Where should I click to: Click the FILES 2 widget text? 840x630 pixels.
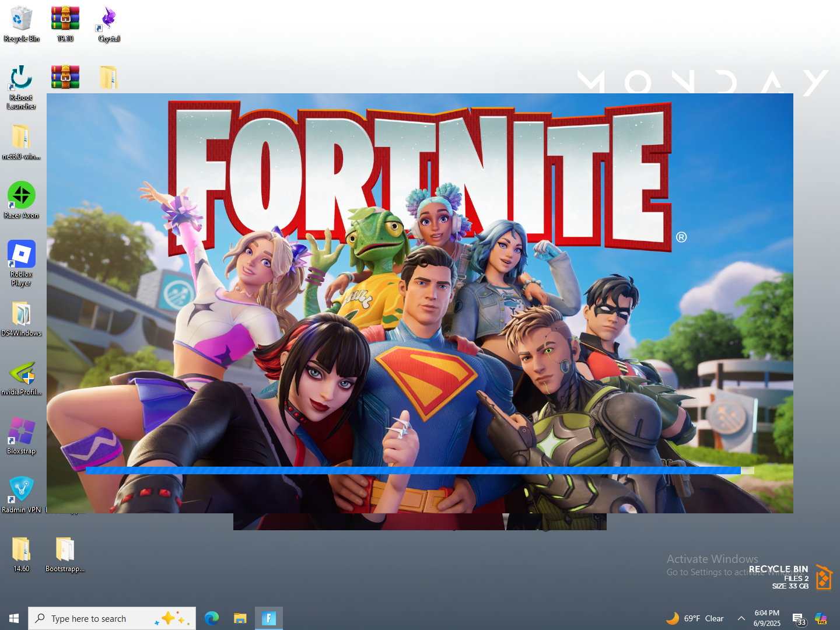tap(796, 579)
